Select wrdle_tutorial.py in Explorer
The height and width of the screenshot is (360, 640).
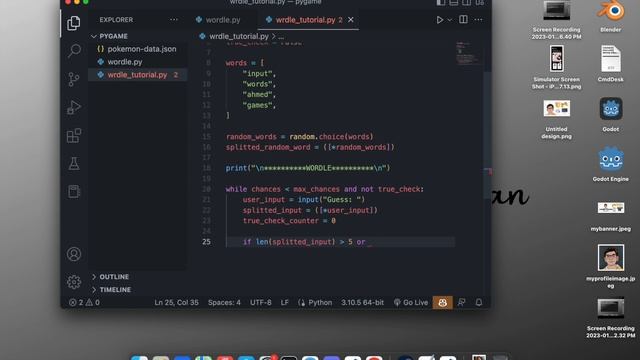137,75
